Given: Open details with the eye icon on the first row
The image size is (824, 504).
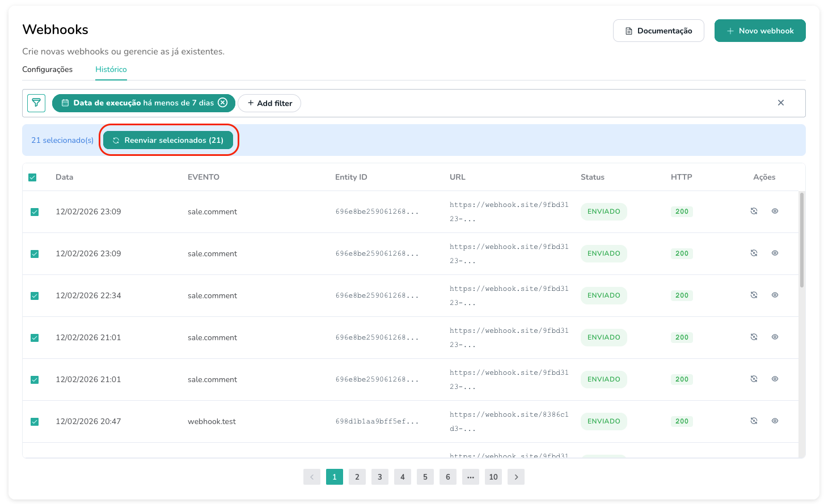Looking at the screenshot, I should pyautogui.click(x=775, y=211).
